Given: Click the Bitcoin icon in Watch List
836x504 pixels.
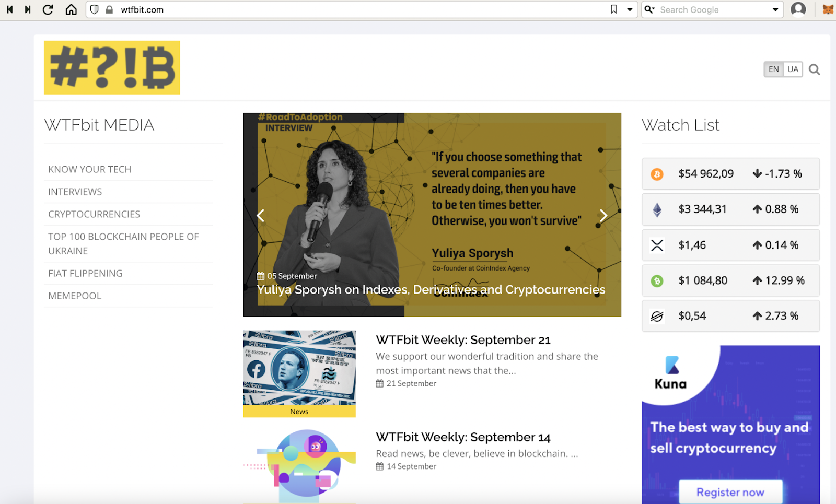Looking at the screenshot, I should pos(657,174).
